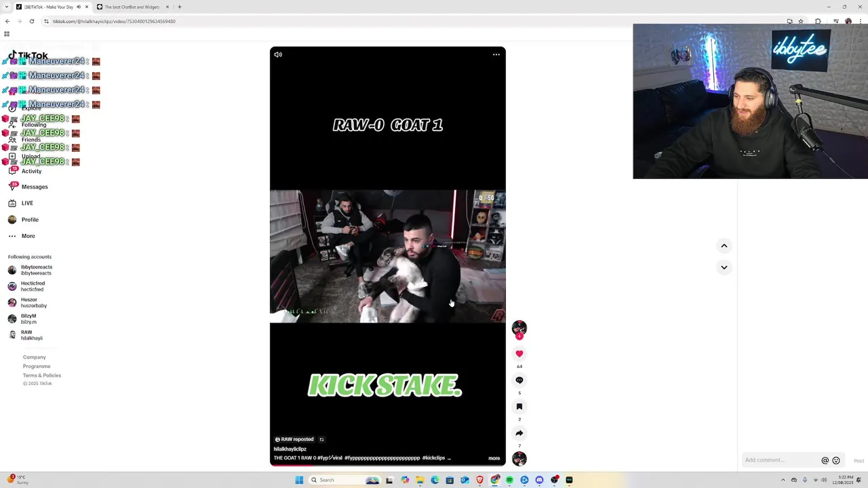The height and width of the screenshot is (488, 868).
Task: Click the repost icon beside 'RAW reposted'
Action: click(x=321, y=439)
